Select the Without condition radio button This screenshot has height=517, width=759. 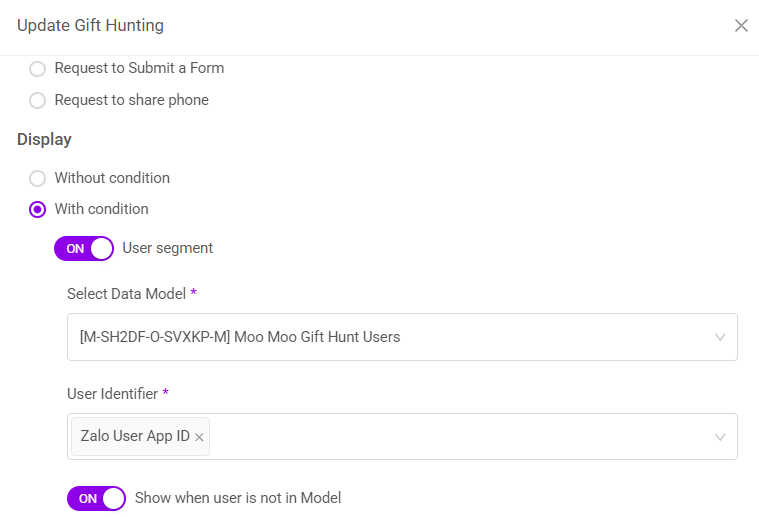tap(38, 178)
